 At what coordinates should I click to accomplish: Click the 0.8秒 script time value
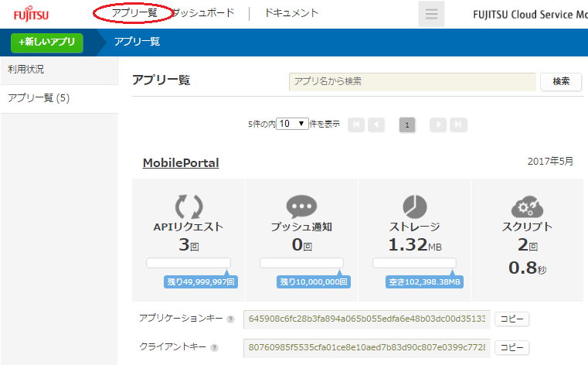[x=527, y=268]
